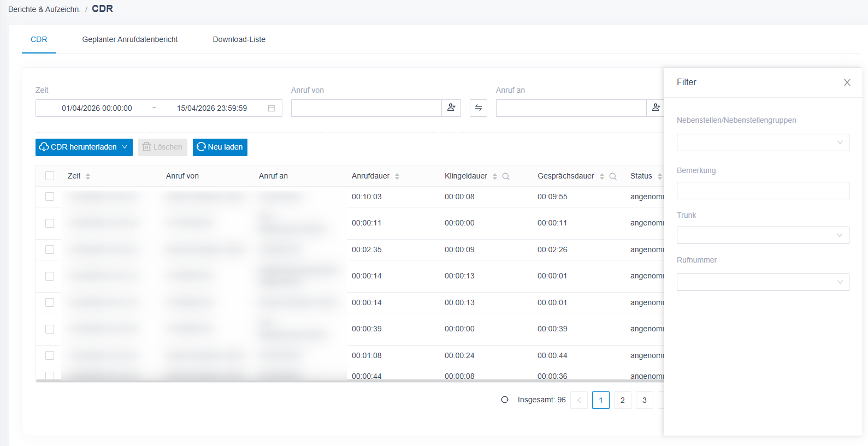Click the Bemerkung text field

763,191
